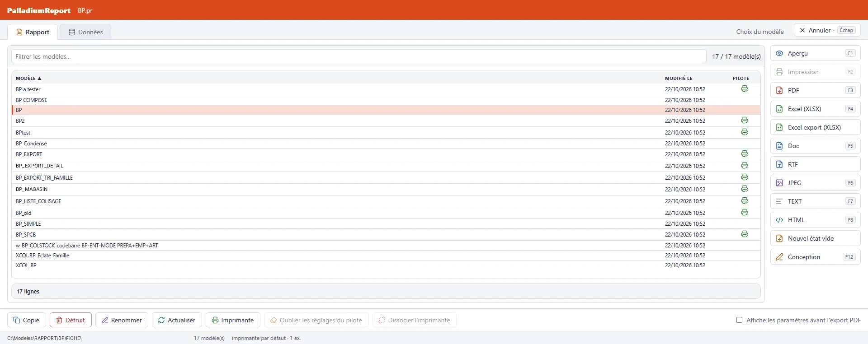Click the Annuler button
The image size is (868, 344).
[x=827, y=30]
